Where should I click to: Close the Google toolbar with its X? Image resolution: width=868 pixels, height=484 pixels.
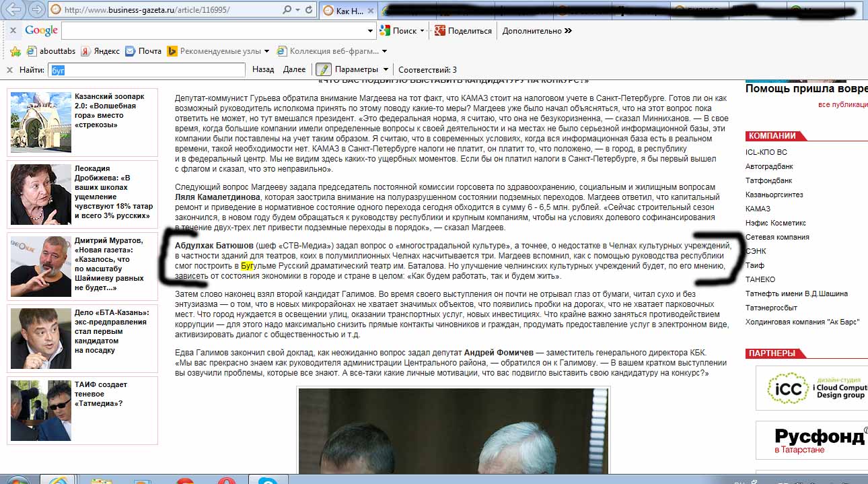[13, 30]
